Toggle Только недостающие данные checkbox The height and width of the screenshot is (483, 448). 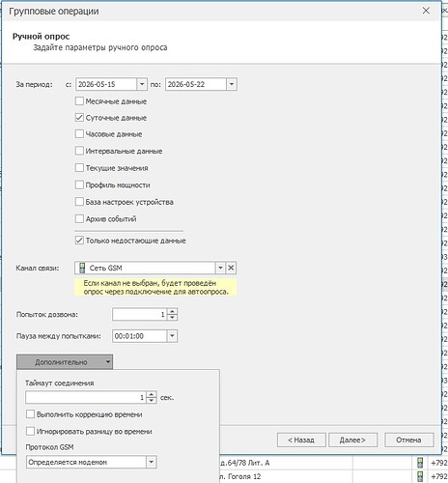79,241
